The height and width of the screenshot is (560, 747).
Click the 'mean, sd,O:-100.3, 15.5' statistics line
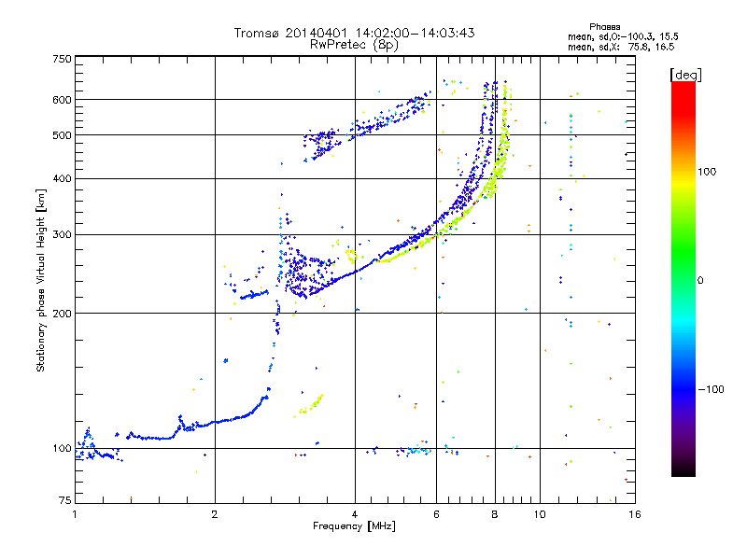pyautogui.click(x=623, y=36)
